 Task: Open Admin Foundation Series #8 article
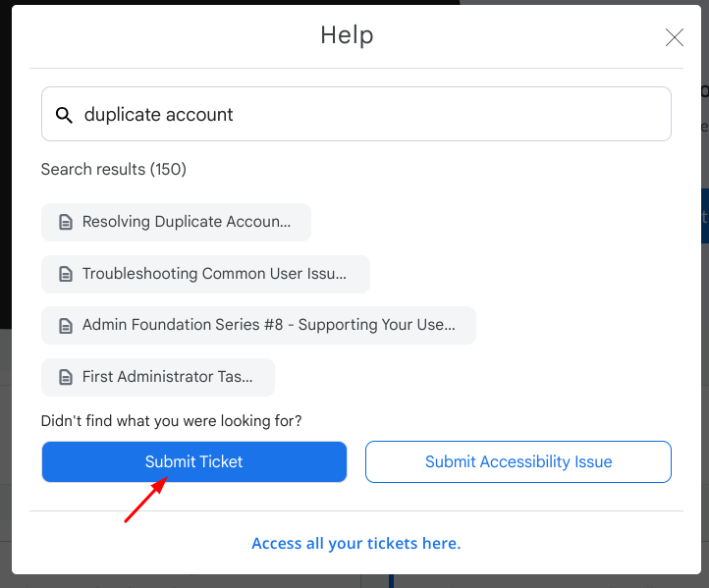[258, 325]
